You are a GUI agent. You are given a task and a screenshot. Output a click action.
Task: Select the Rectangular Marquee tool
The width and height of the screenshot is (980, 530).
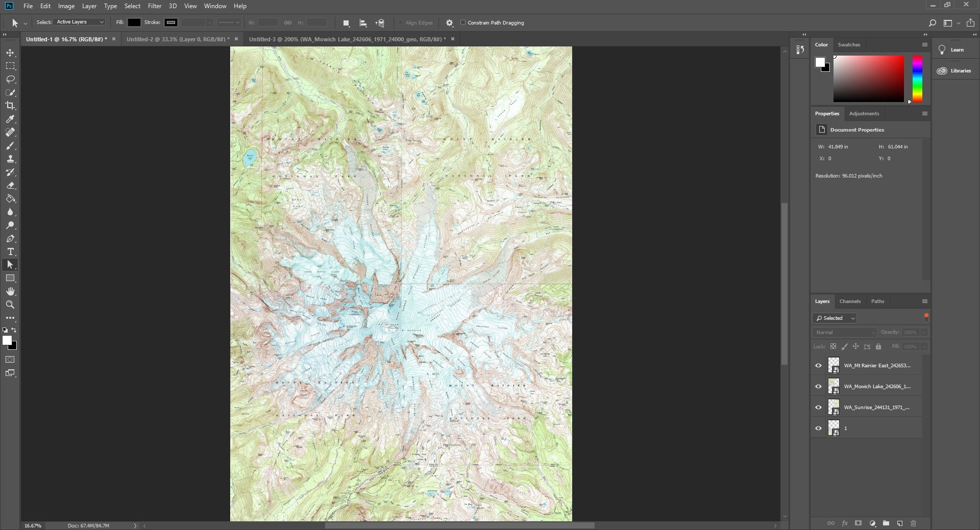pyautogui.click(x=10, y=65)
